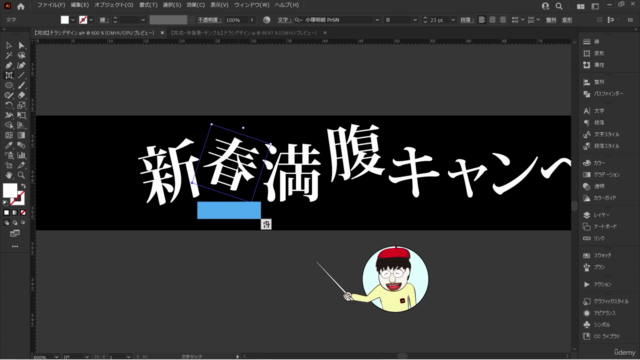Viewport: 640px width, 360px height.
Task: Select the Magic Wand tool
Action: pos(9,55)
